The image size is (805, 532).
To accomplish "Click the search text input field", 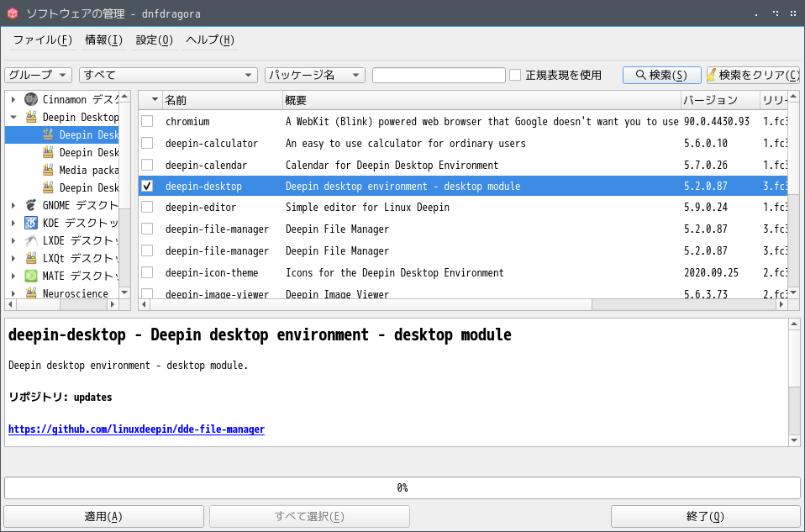I will coord(439,75).
